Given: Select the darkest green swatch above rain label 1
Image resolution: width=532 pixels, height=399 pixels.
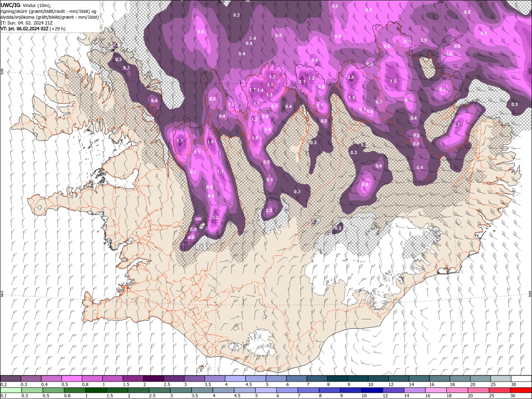Looking at the screenshot, I should point(96,390).
